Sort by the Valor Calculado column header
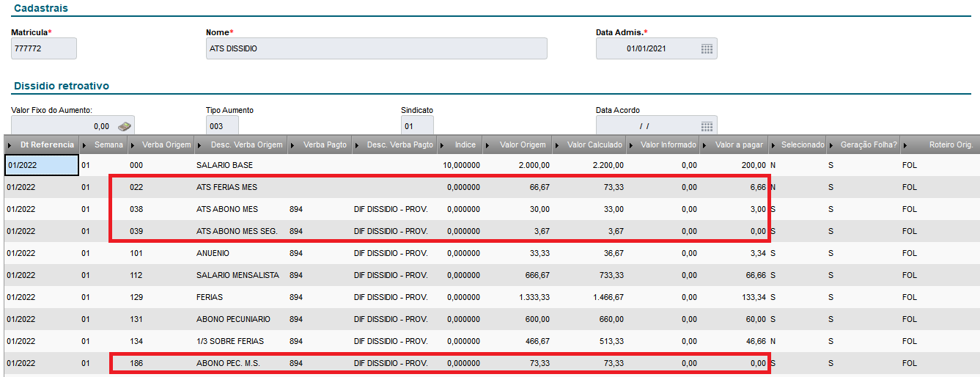 (x=588, y=144)
